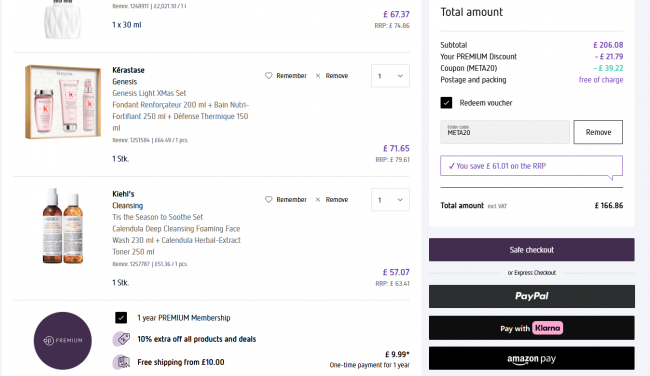Viewport: 650px width, 376px height.
Task: Open the white perfume bottle thumbnail
Action: pos(63,19)
